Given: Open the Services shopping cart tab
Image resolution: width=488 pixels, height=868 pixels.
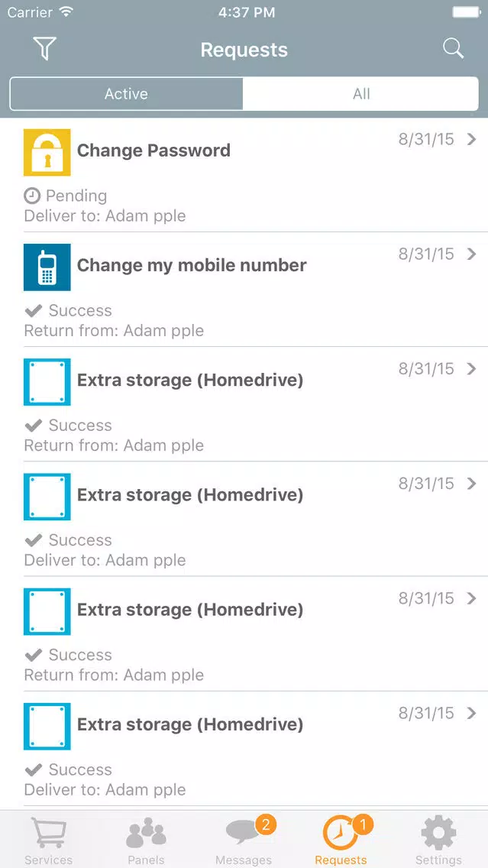Looking at the screenshot, I should [x=49, y=840].
